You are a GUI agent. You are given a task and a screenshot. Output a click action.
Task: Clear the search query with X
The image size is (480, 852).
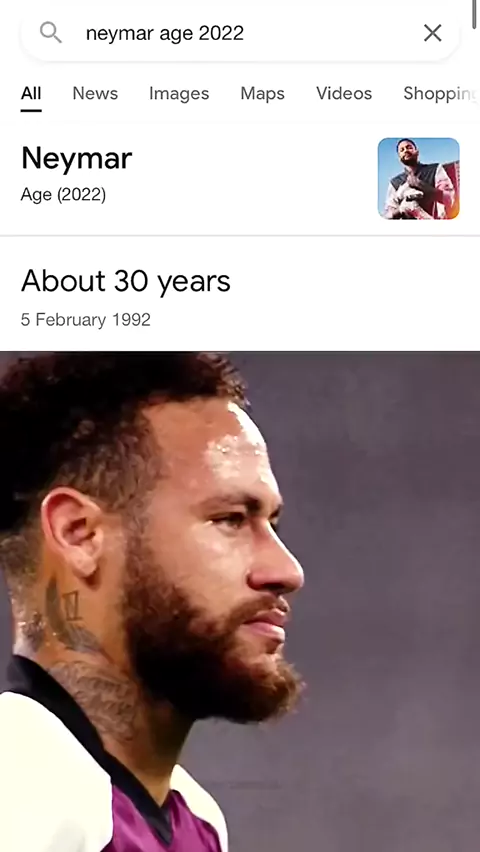(433, 33)
